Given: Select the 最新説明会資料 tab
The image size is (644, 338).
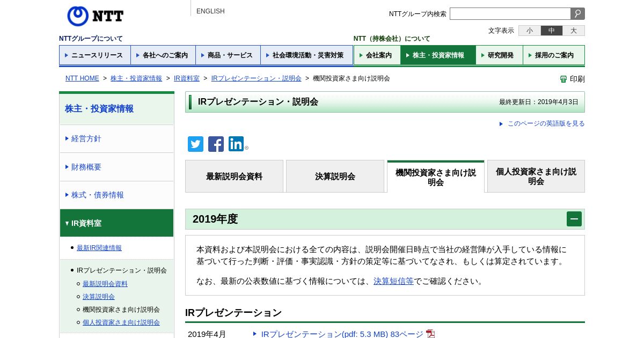Looking at the screenshot, I should pyautogui.click(x=234, y=176).
